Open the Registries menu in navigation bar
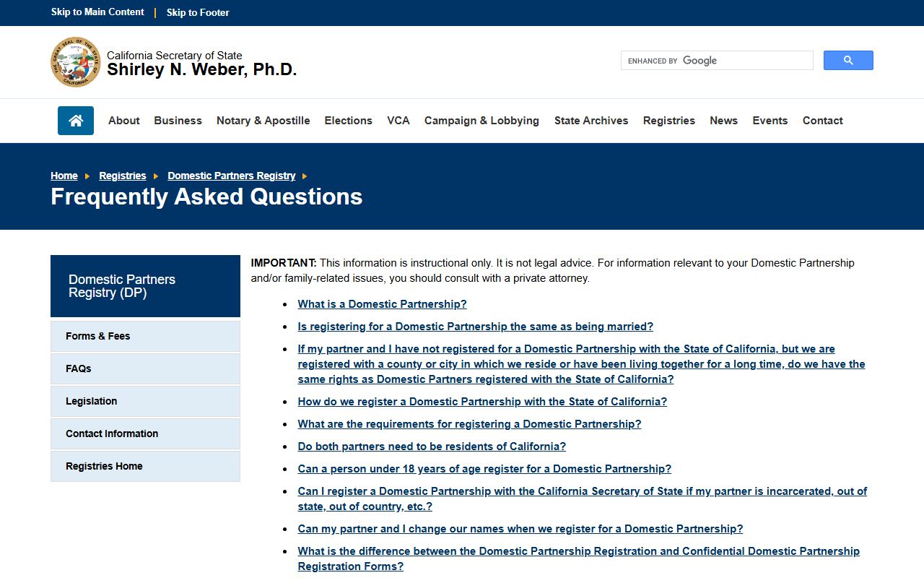924x578 pixels. coord(669,121)
